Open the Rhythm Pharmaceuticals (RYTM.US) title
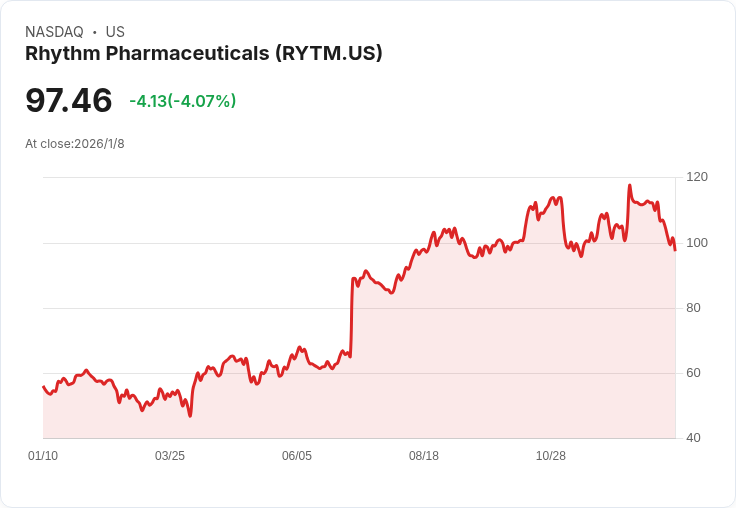Screen dimensions: 736x508 [x=204, y=54]
